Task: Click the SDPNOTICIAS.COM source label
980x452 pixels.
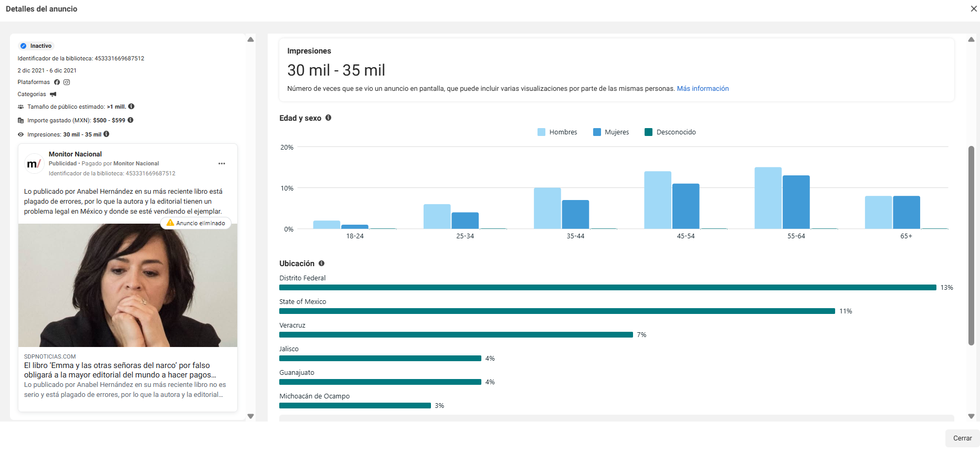Action: coord(50,357)
